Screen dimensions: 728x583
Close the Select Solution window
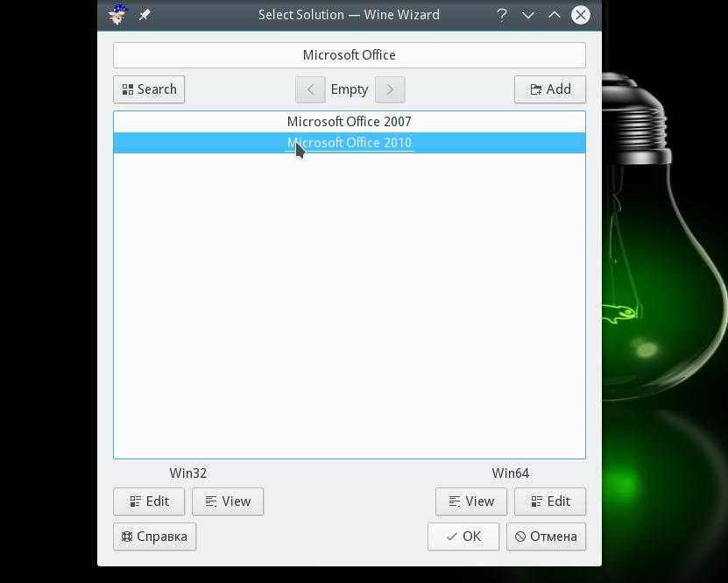(580, 15)
